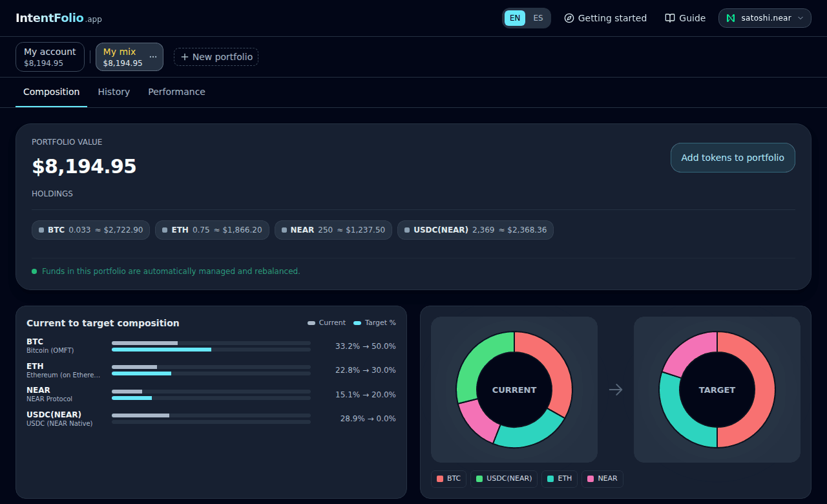Click the grey Current legend marker
Viewport: 827px width, 504px height.
click(x=311, y=323)
